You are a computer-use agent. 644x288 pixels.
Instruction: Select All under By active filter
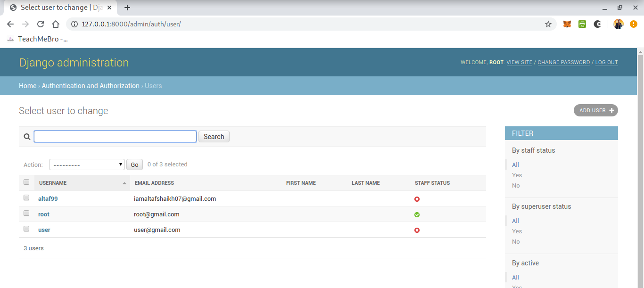coord(515,277)
